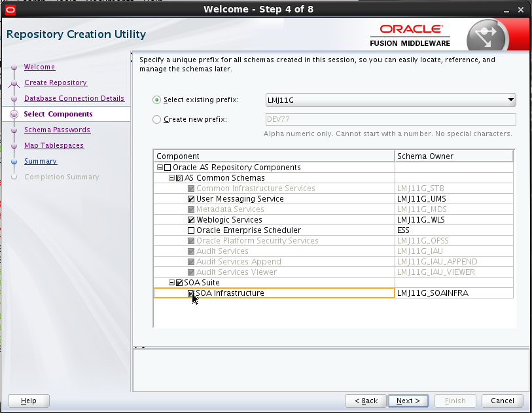Toggle the AS Common Schemas checkbox

pos(179,178)
